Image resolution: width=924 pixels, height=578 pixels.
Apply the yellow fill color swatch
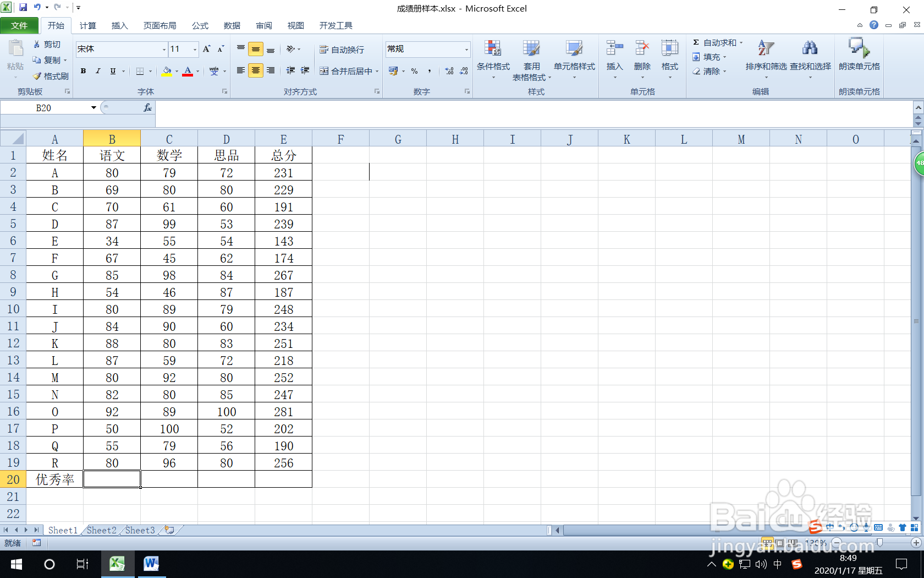click(x=167, y=71)
